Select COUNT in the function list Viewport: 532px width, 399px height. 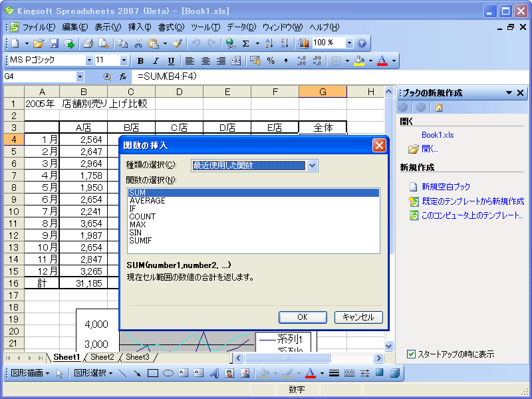pos(253,217)
